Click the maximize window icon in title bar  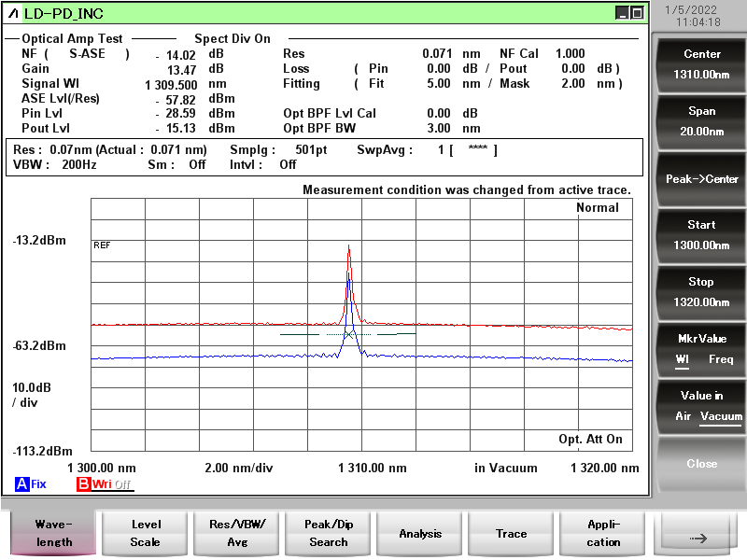point(637,13)
